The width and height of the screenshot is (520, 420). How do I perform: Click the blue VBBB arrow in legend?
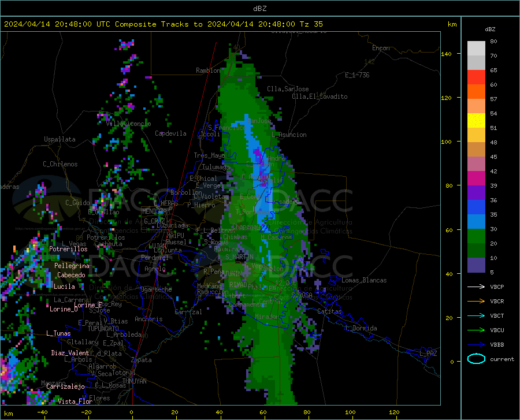(476, 344)
